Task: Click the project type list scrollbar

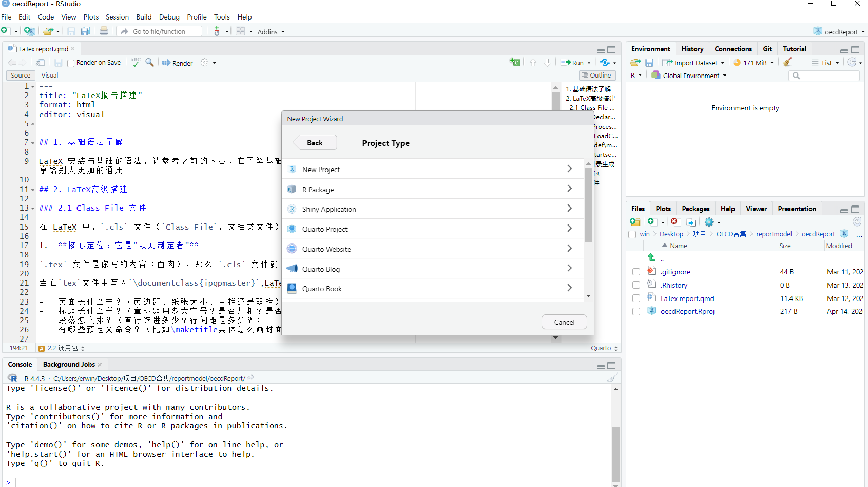Action: point(588,205)
